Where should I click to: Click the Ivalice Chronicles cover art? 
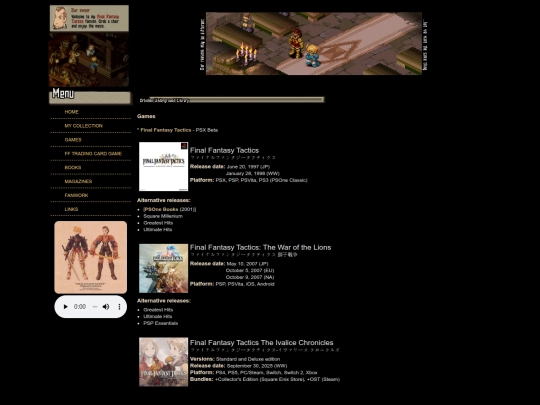[x=163, y=362]
